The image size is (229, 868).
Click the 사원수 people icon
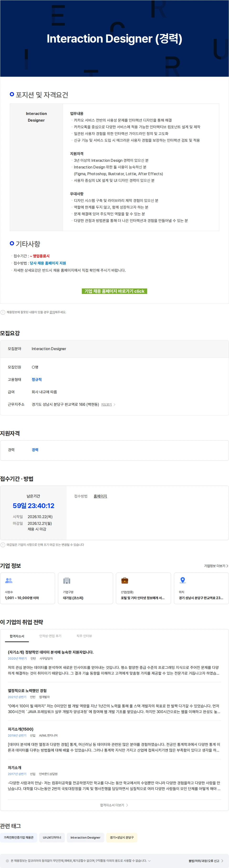pos(9,580)
